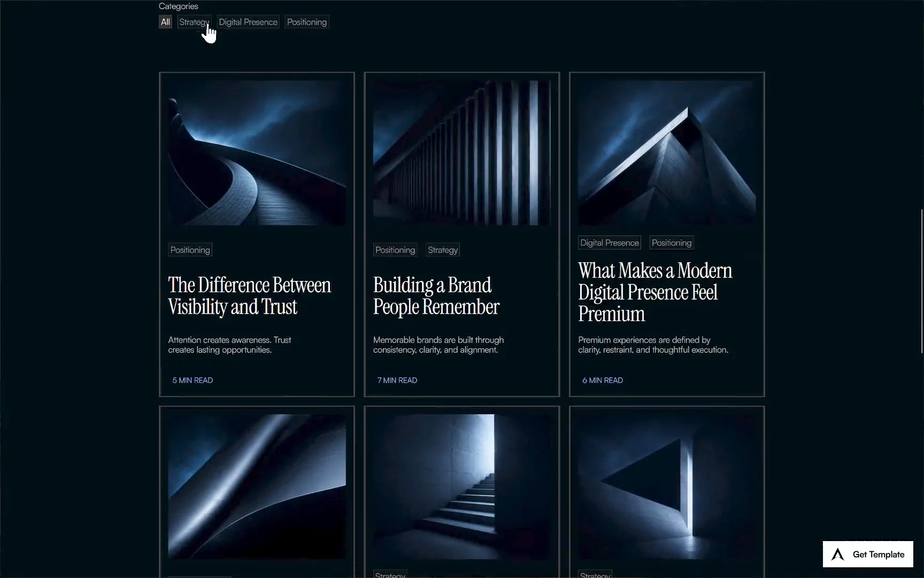Select the All category filter
Image resolution: width=924 pixels, height=578 pixels.
[x=165, y=22]
